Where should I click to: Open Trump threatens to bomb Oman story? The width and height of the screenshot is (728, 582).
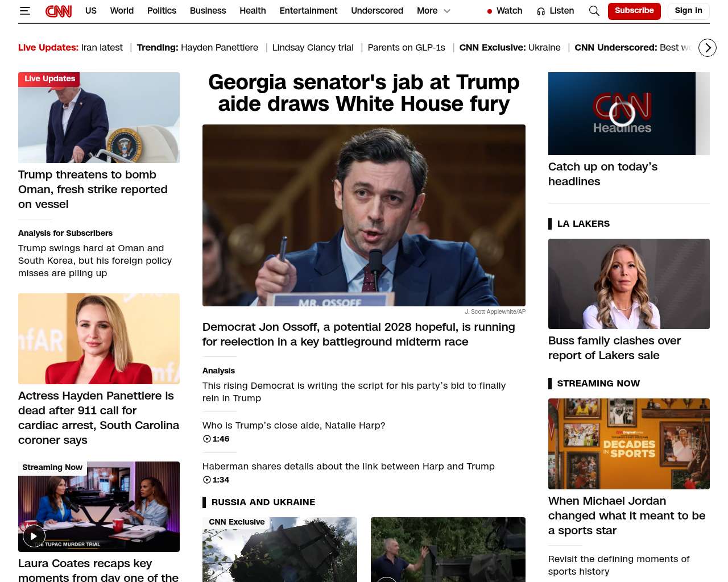coord(93,189)
